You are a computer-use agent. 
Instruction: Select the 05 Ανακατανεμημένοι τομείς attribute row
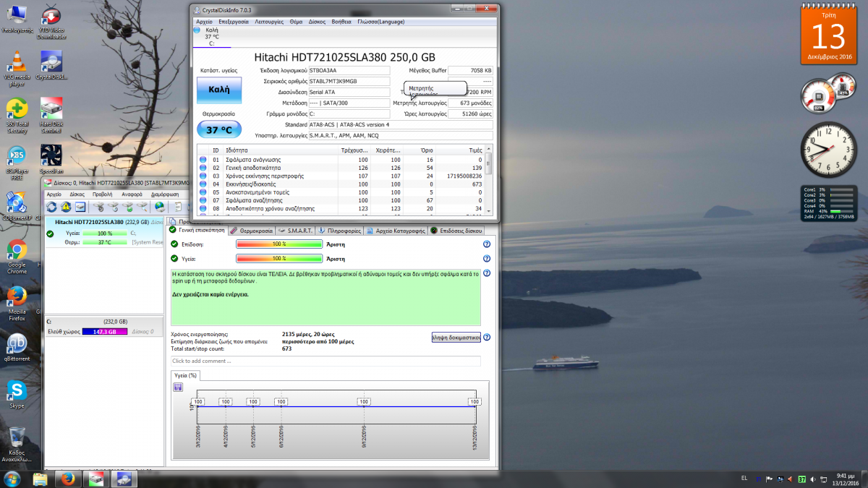[x=341, y=192]
